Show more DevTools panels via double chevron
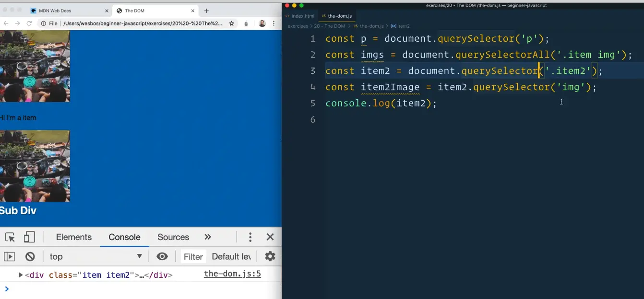This screenshot has width=644, height=299. 208,237
